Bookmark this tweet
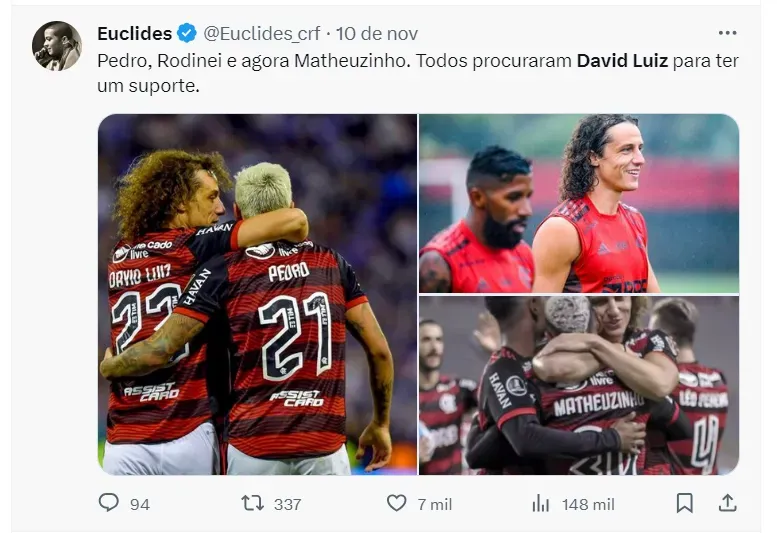The height and width of the screenshot is (533, 777). [x=685, y=503]
